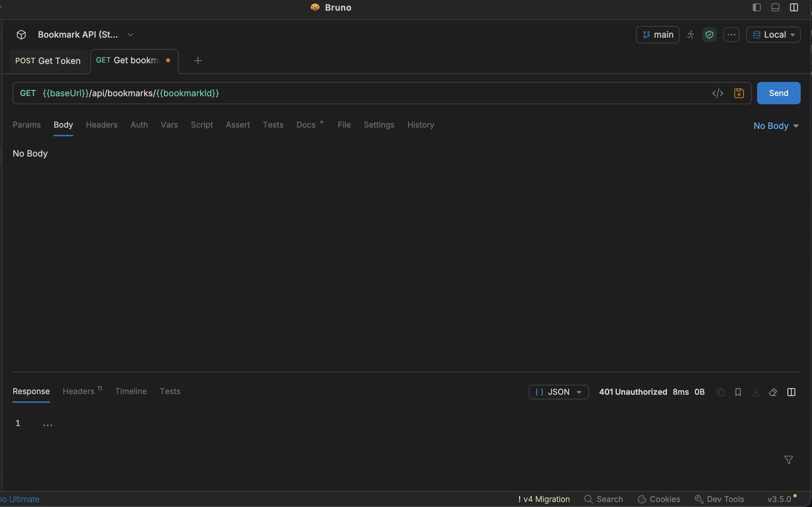Click the 401 Unauthorized status text
The image size is (812, 507).
[x=633, y=392]
